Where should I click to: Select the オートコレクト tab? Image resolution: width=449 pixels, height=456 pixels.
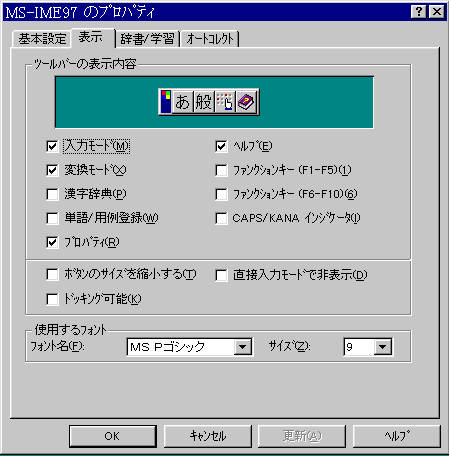[x=210, y=39]
